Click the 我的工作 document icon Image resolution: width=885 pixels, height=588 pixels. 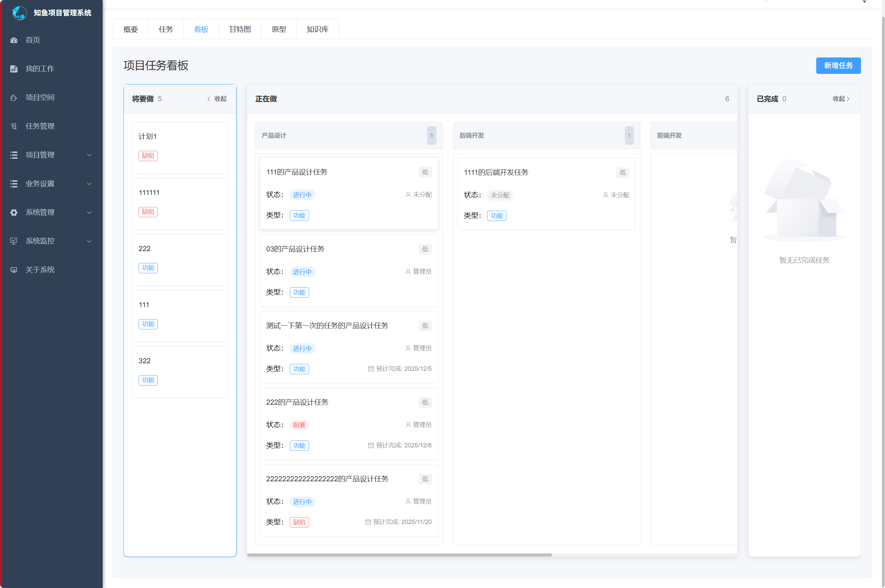[x=14, y=69]
